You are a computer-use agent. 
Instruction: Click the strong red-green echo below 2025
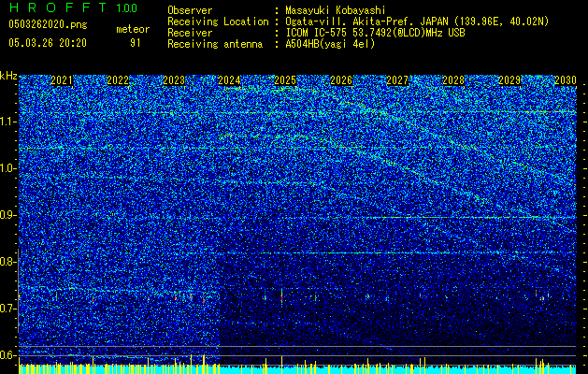point(281,298)
